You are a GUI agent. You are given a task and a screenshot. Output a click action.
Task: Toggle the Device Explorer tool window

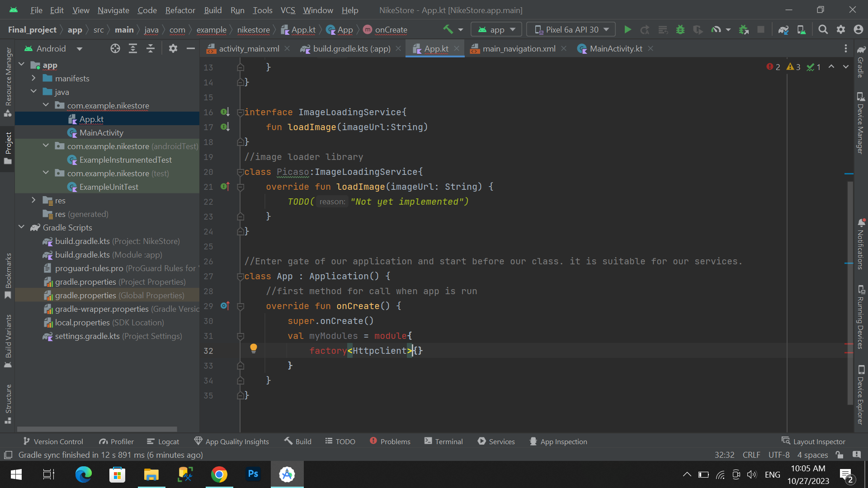click(861, 395)
